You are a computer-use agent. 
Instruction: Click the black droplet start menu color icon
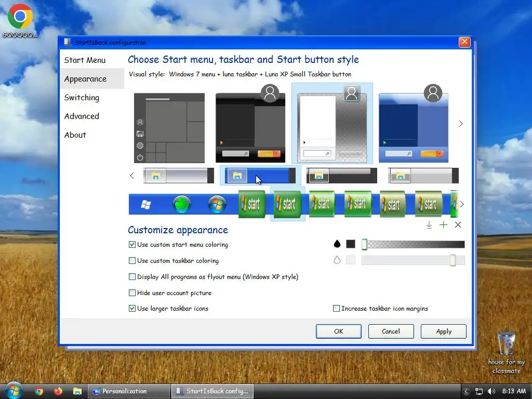coord(337,244)
